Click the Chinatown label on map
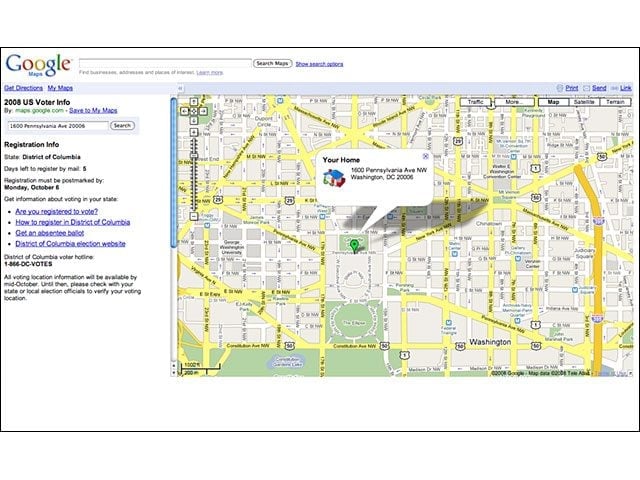The height and width of the screenshot is (480, 640). click(x=489, y=224)
